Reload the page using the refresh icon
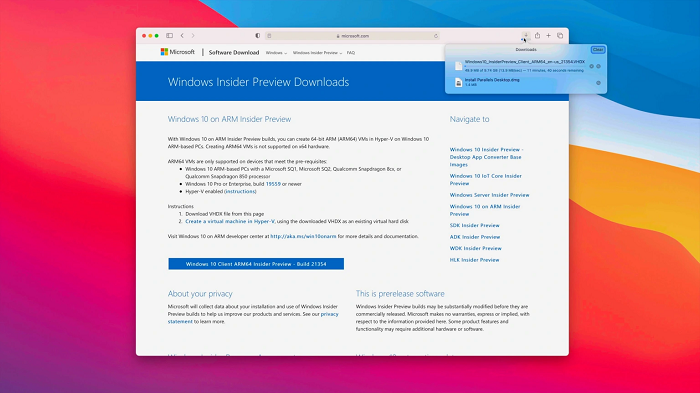Screen dimensions: 700x393 (x=436, y=36)
